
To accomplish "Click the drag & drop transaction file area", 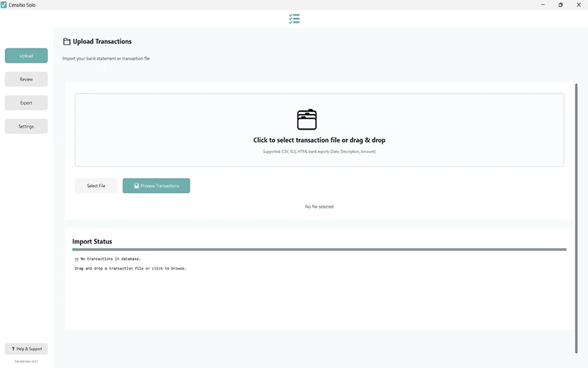I will click(x=319, y=130).
